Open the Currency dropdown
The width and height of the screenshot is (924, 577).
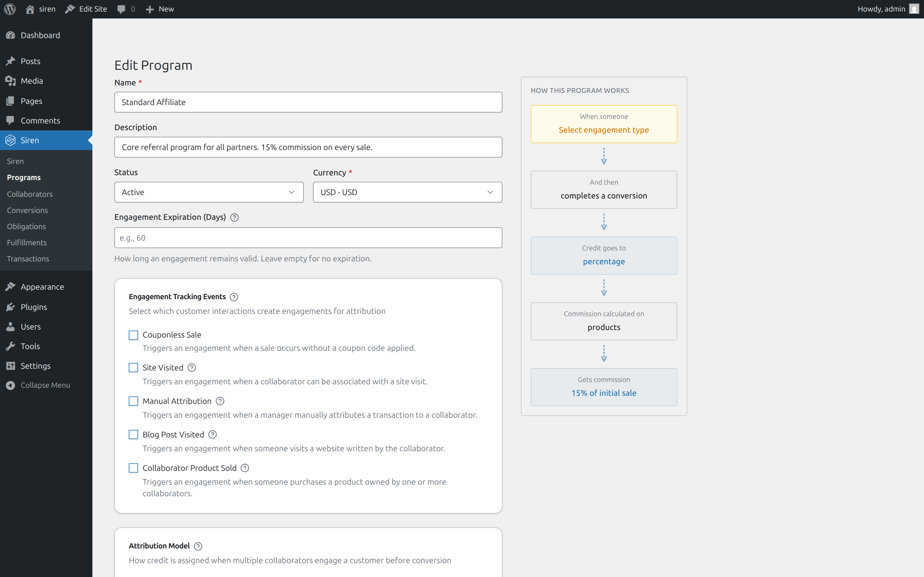(x=407, y=192)
